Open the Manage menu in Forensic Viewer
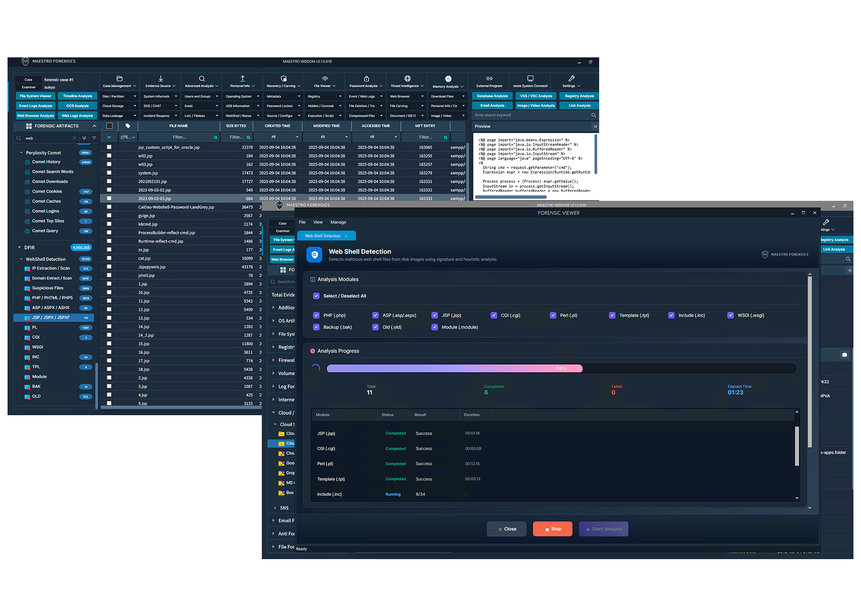Screen dimensions: 861x616 point(338,222)
